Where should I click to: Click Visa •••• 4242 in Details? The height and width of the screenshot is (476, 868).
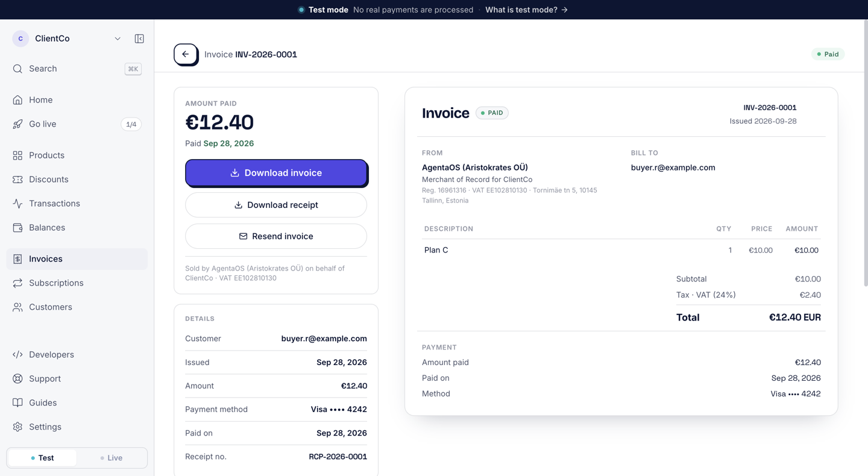339,409
